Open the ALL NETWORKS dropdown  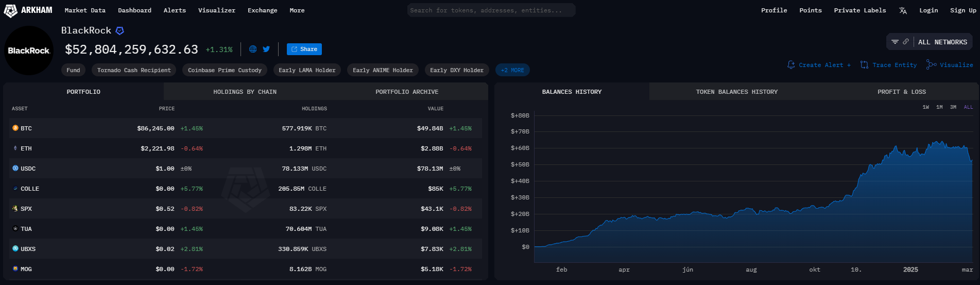pyautogui.click(x=942, y=42)
